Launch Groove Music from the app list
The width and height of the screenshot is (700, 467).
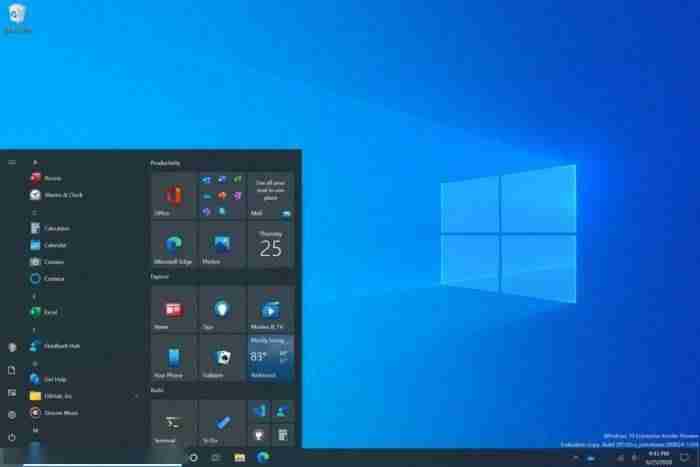[83, 413]
